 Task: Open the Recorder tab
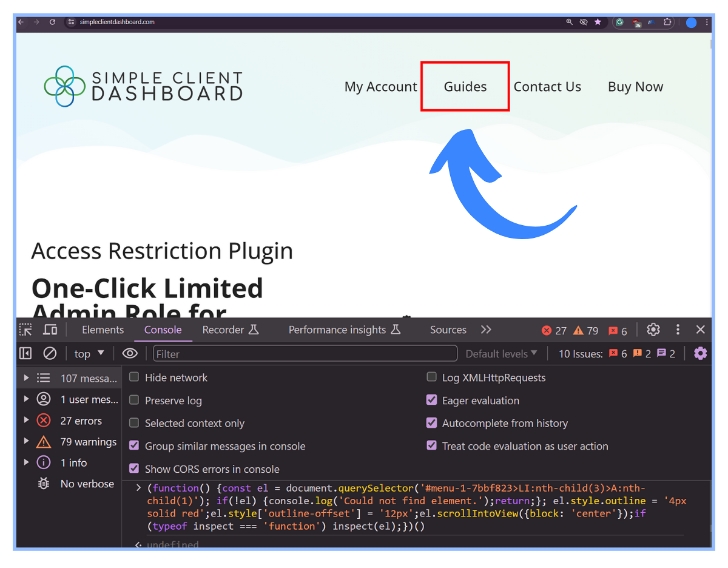click(x=231, y=330)
